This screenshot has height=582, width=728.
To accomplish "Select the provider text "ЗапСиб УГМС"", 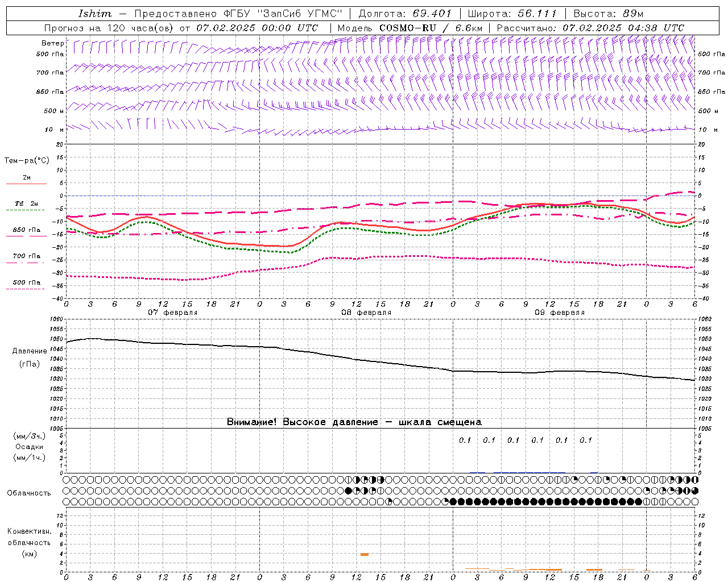I will tap(300, 14).
